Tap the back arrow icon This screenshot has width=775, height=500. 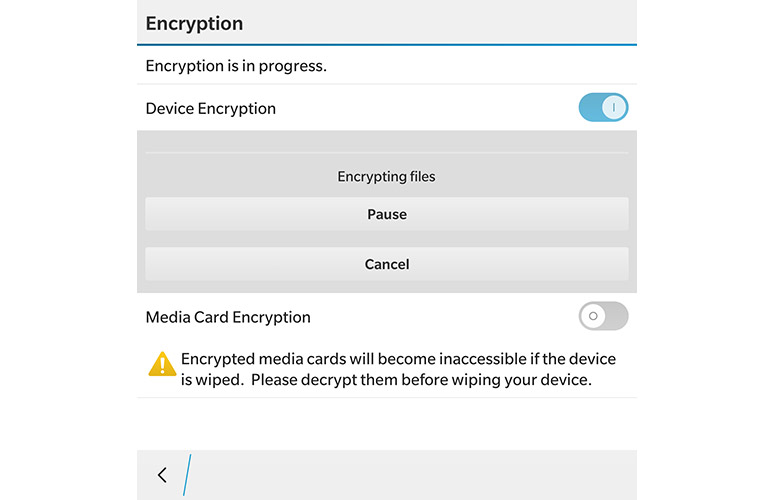pyautogui.click(x=162, y=475)
